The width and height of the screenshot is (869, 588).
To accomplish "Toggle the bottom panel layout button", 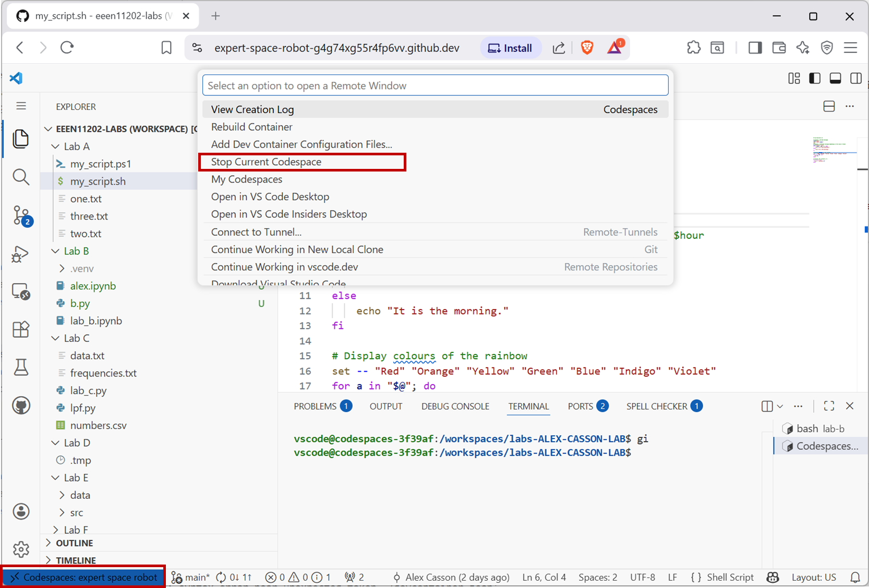I will (835, 78).
